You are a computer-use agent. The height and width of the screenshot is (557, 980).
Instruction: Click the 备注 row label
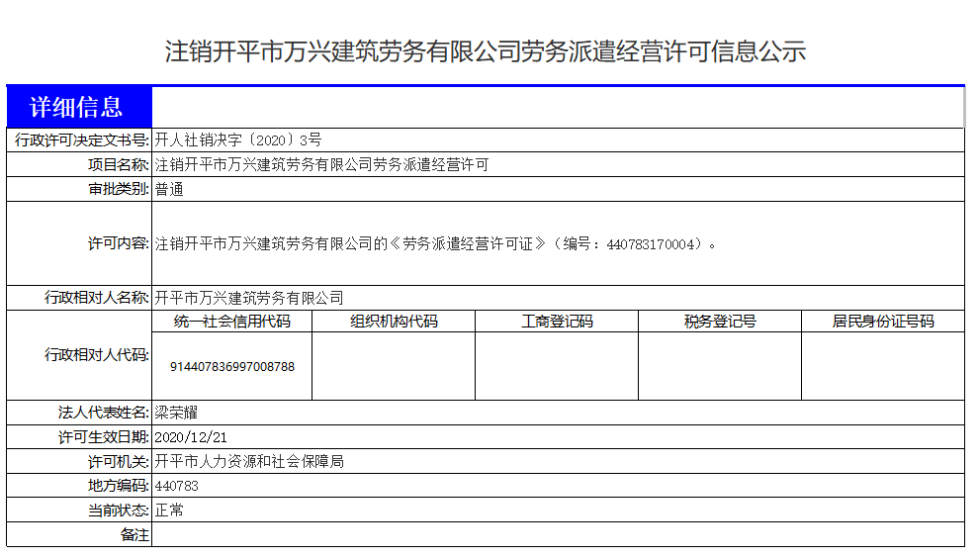point(134,535)
